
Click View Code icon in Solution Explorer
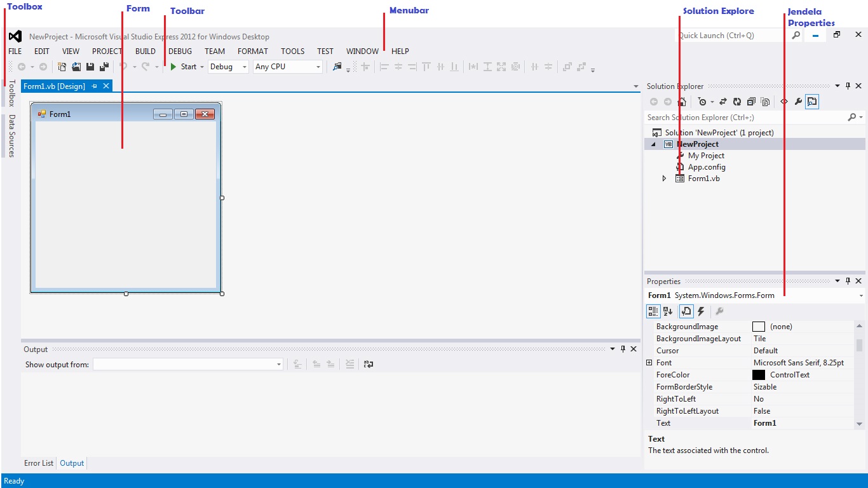[784, 102]
